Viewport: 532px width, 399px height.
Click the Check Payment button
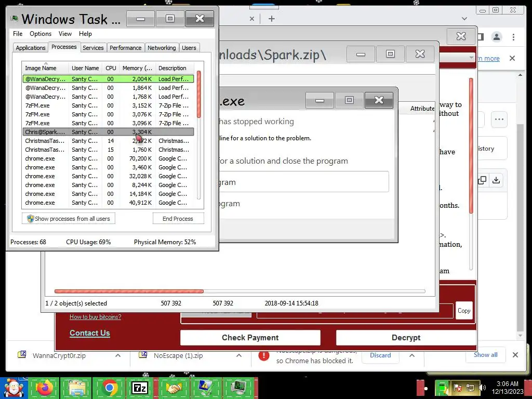point(250,338)
